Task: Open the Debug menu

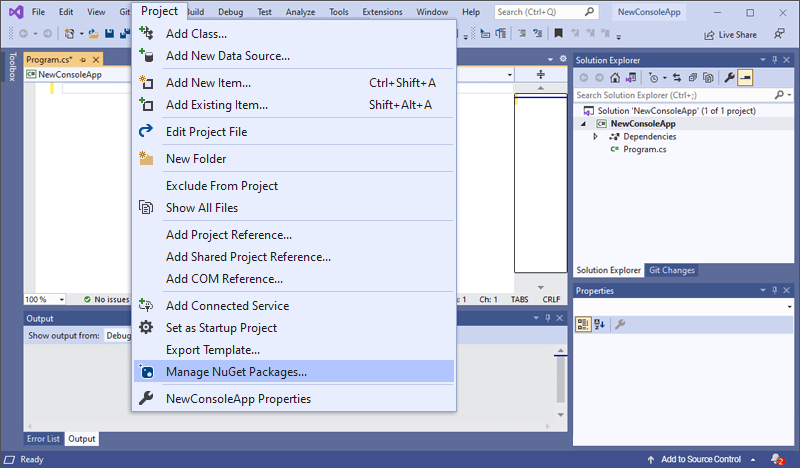Action: [230, 11]
